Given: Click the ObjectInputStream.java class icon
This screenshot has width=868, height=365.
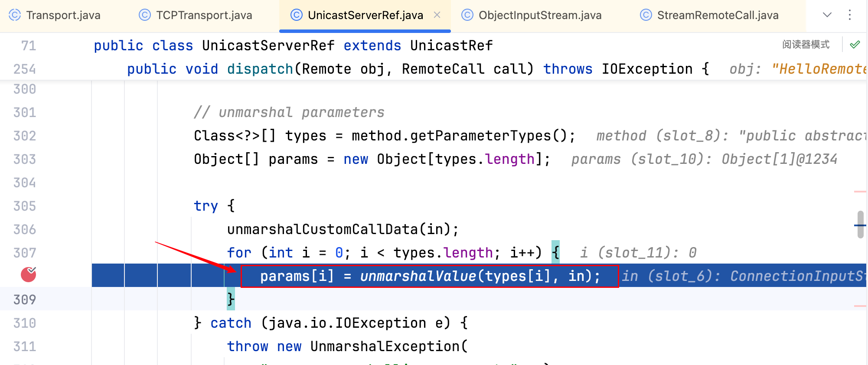Looking at the screenshot, I should pos(467,15).
